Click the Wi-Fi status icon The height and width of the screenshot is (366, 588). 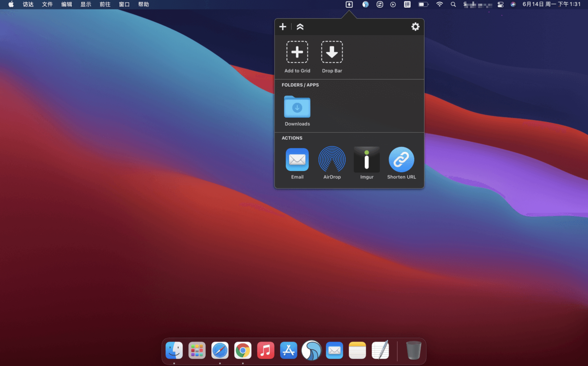point(439,4)
